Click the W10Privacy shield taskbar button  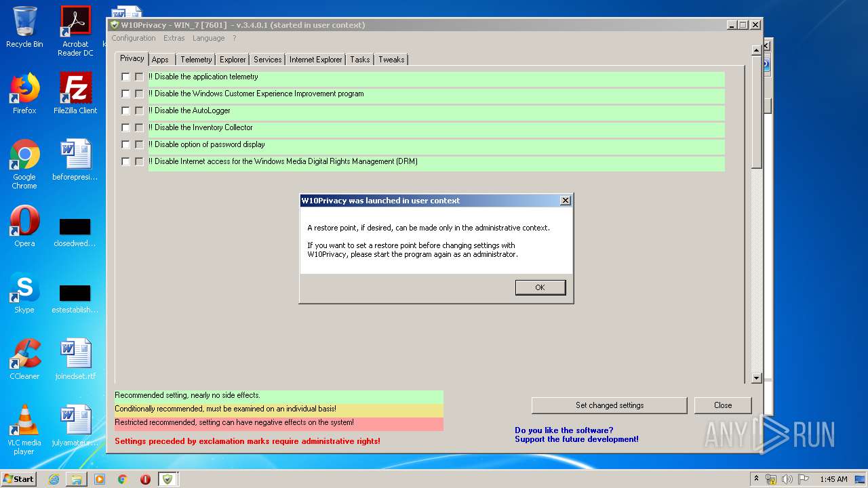[x=167, y=479]
